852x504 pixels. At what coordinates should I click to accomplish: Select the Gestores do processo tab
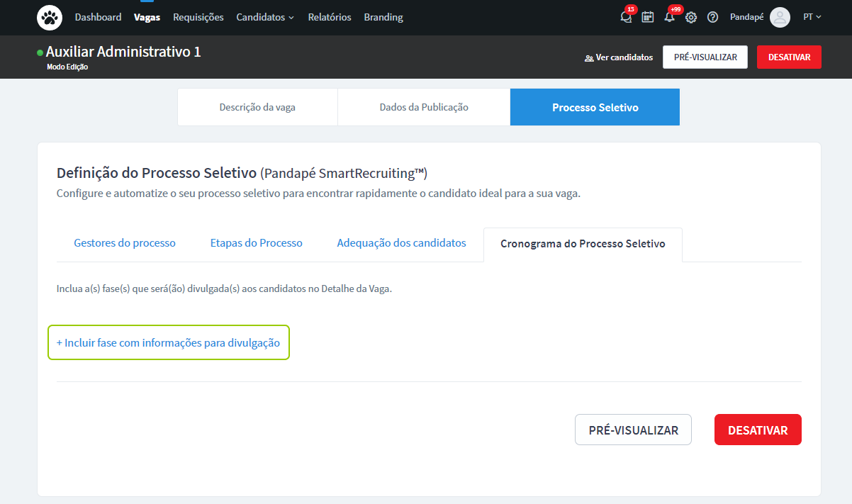tap(125, 243)
